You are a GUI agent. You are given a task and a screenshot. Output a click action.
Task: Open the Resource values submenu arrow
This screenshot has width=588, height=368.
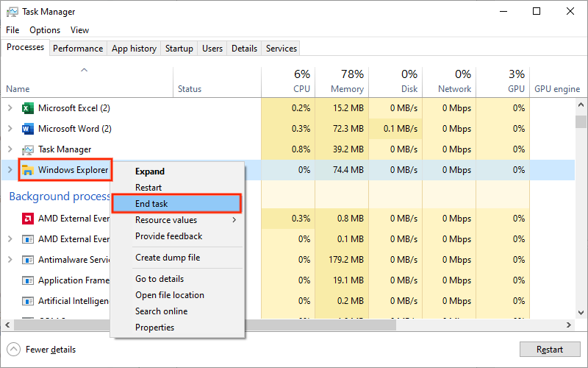pos(234,220)
